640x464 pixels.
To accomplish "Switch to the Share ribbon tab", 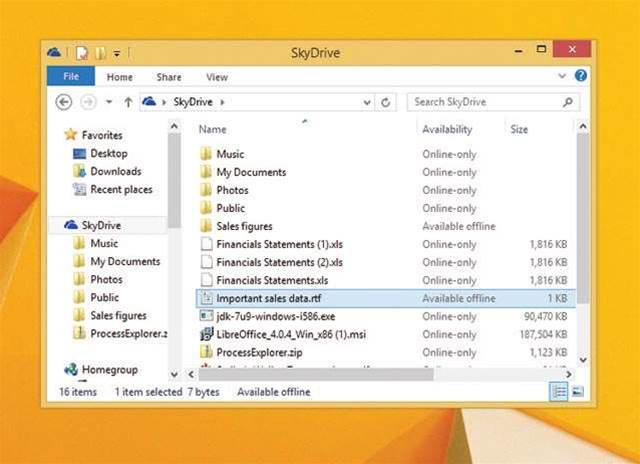I will [169, 77].
